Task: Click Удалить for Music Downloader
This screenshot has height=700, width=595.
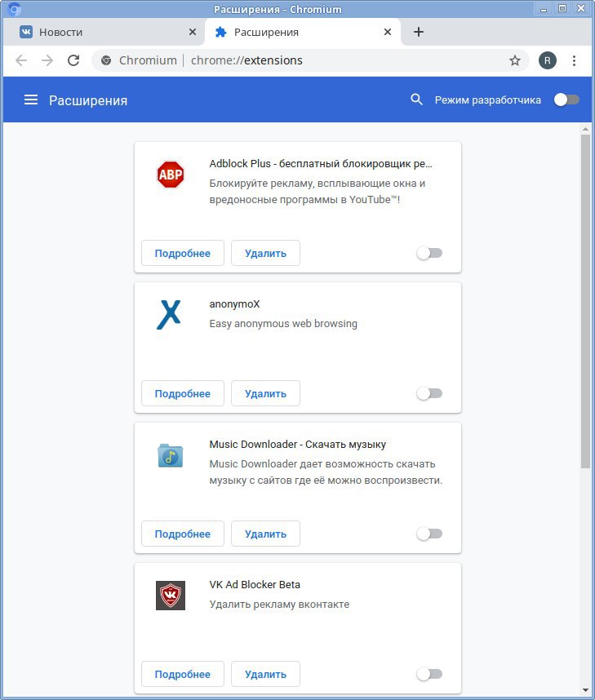Action: [x=265, y=534]
